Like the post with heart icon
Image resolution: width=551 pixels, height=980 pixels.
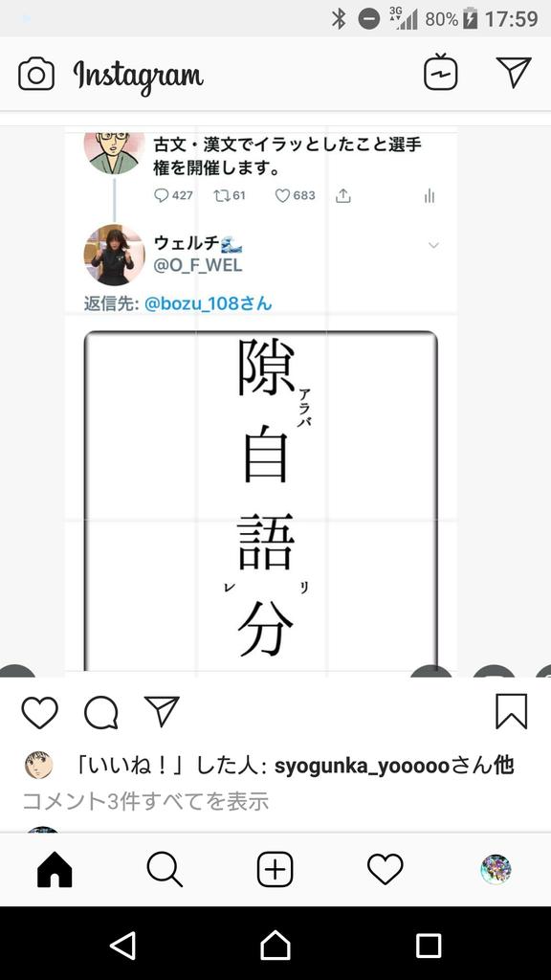(x=40, y=712)
